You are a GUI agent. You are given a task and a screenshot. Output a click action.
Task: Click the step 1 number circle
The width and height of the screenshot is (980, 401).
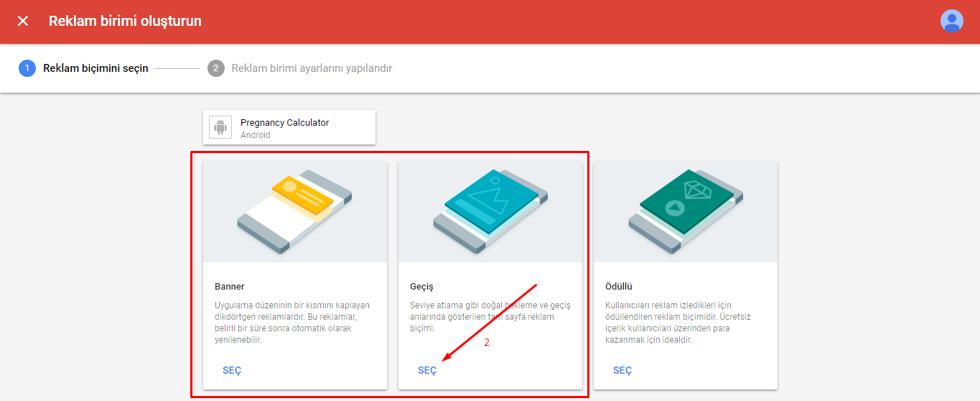27,68
